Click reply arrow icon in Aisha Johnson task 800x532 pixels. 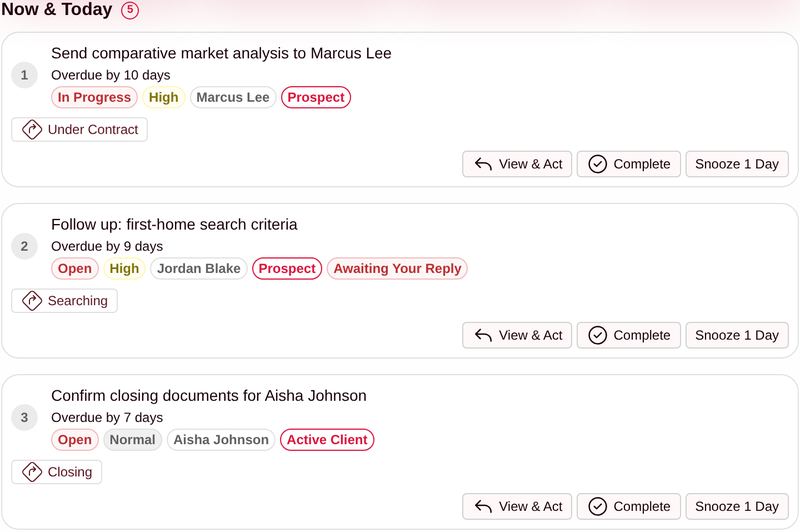point(483,506)
